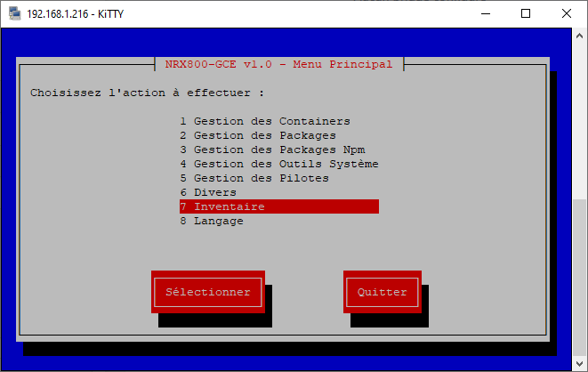Maximize the KiTTY window
The width and height of the screenshot is (588, 372).
(x=526, y=13)
